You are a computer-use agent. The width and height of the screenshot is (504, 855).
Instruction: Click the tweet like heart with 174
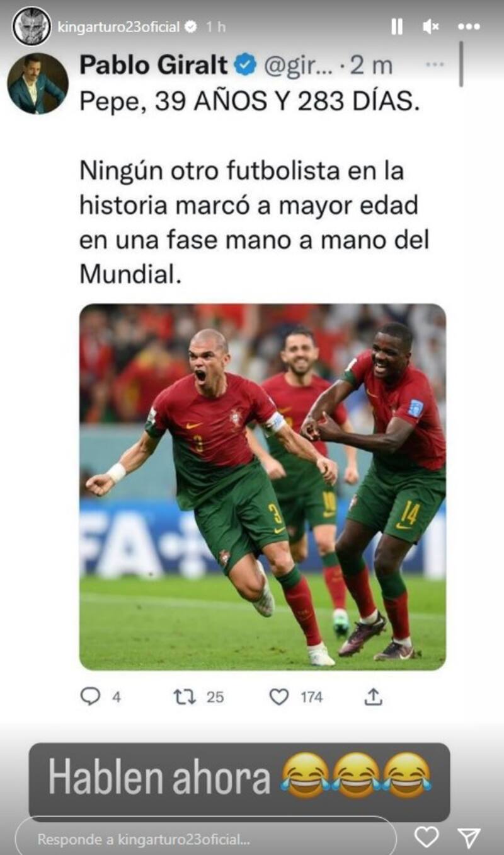(278, 697)
